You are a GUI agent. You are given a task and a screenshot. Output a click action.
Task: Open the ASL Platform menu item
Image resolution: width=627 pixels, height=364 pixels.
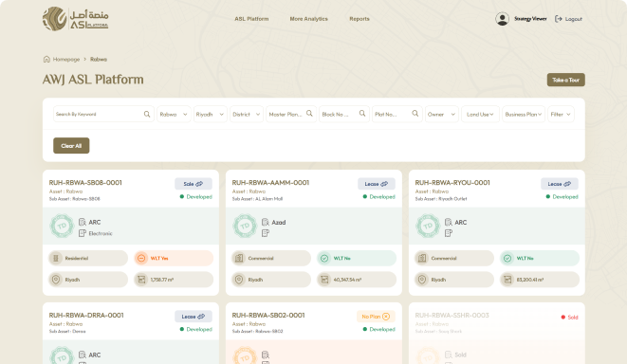click(251, 19)
